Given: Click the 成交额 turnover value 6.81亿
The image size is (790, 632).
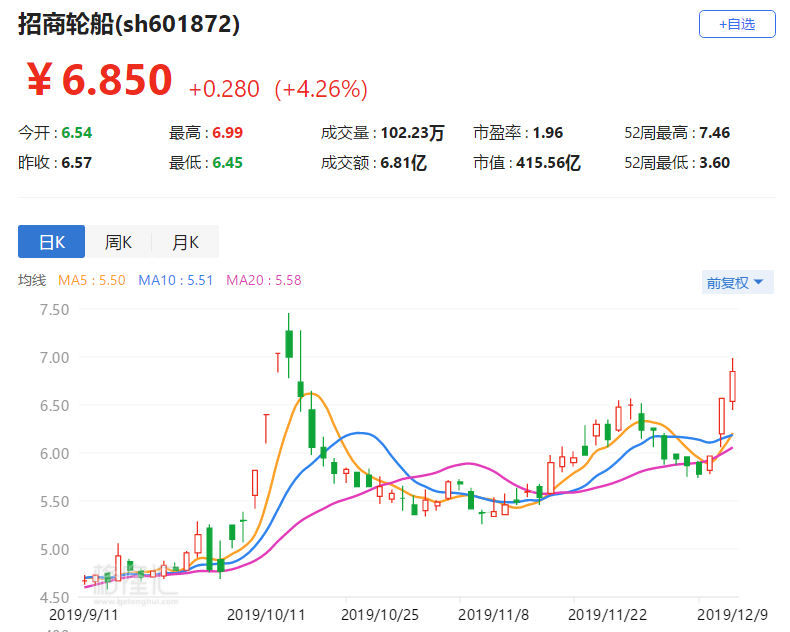Looking at the screenshot, I should click(404, 163).
